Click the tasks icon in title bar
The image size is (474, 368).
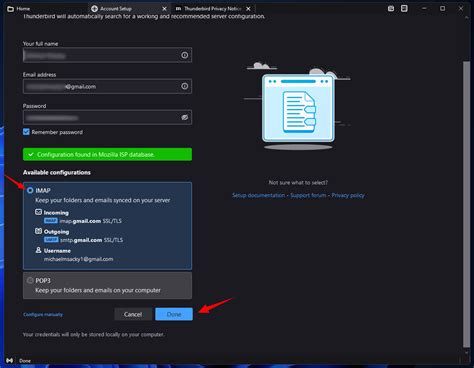click(404, 8)
